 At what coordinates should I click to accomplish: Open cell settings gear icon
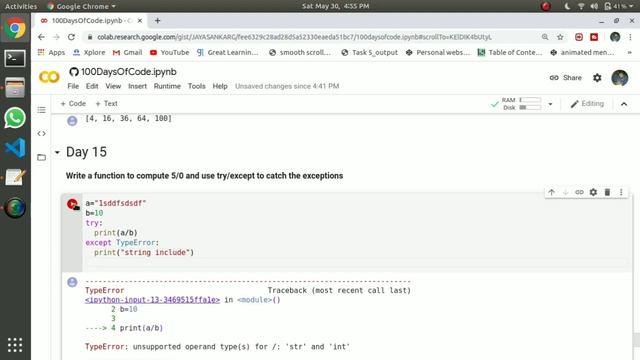(593, 192)
